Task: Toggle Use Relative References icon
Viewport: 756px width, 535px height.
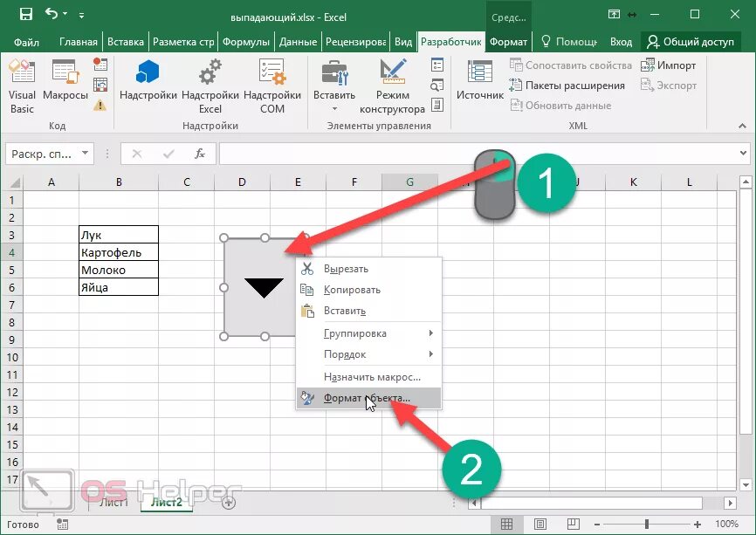Action: [x=100, y=85]
